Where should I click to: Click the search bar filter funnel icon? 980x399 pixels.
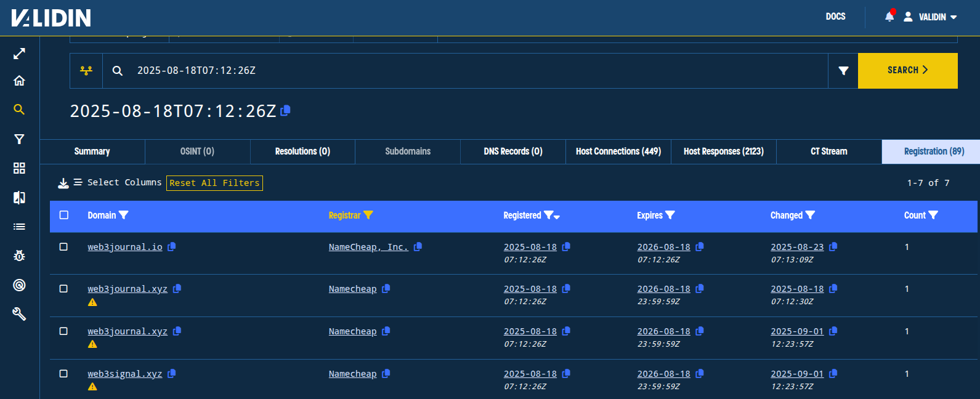843,71
